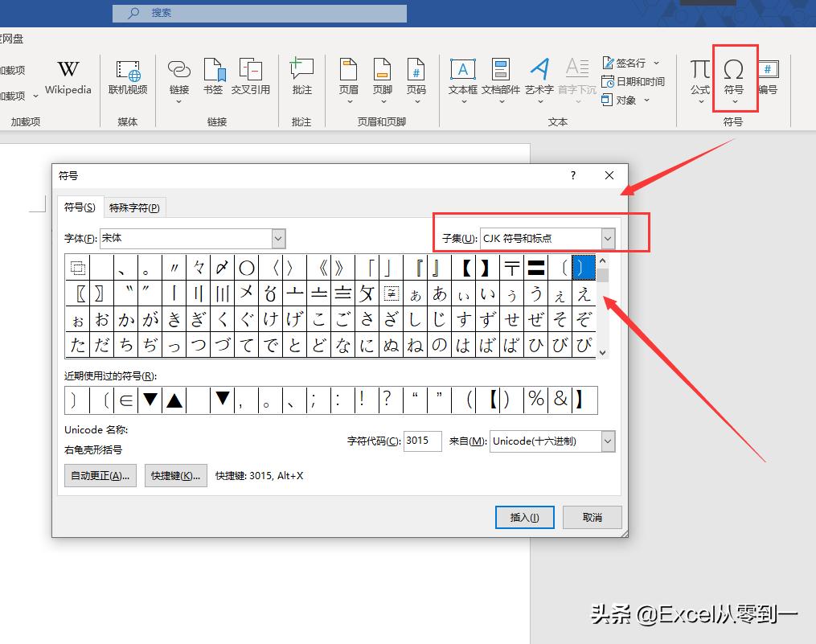Open the 来自 Unicode encoding dropdown

pyautogui.click(x=608, y=441)
